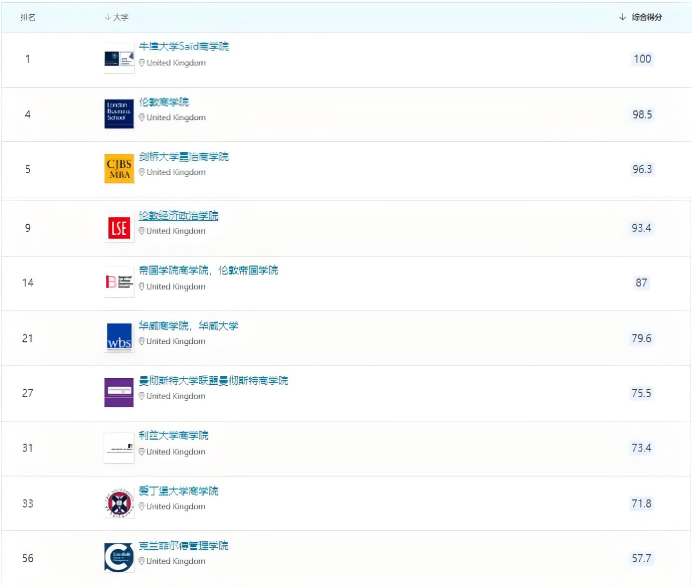
Task: Select the score value 93.4
Action: pos(641,228)
